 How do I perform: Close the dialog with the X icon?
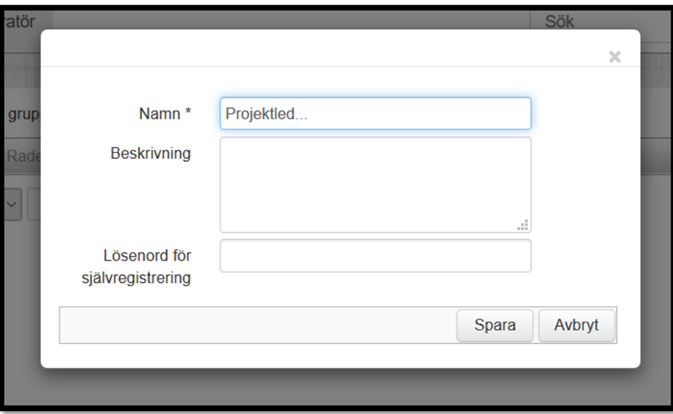pos(615,57)
